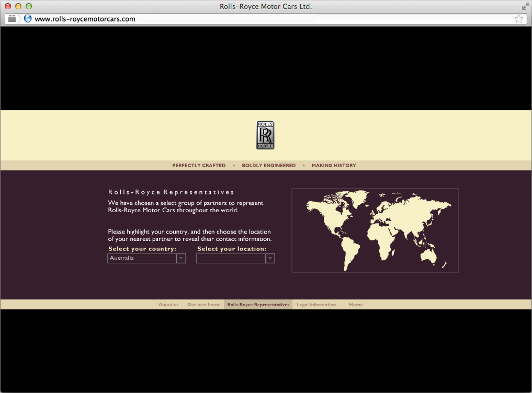Image resolution: width=532 pixels, height=393 pixels.
Task: Open the Making History section
Action: pos(334,165)
